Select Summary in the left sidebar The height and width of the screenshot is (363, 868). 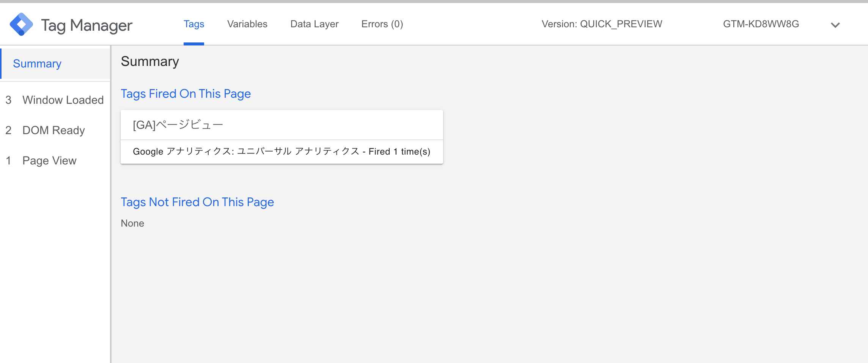coord(55,64)
